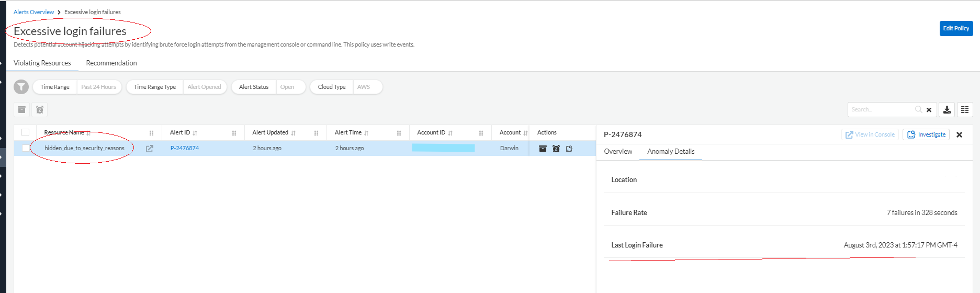Go to Alerts Overview breadcrumb link
Screen dimensions: 980x293
coord(33,12)
